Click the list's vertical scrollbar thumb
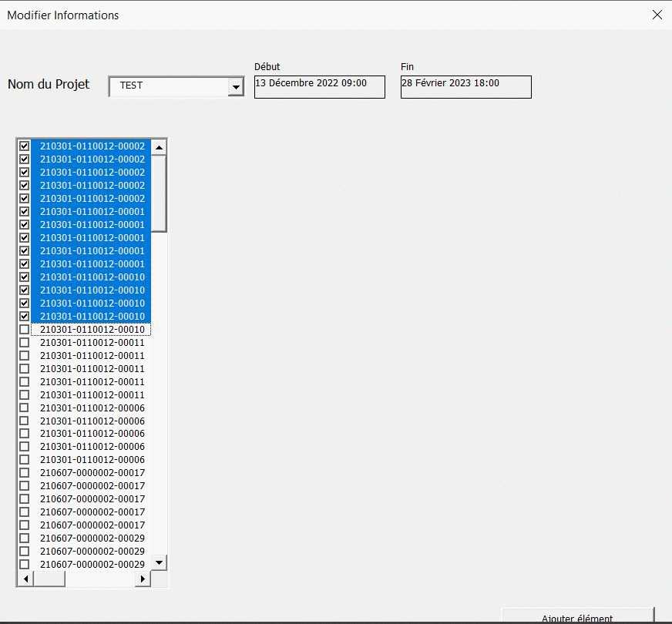672x624 pixels. (x=159, y=193)
